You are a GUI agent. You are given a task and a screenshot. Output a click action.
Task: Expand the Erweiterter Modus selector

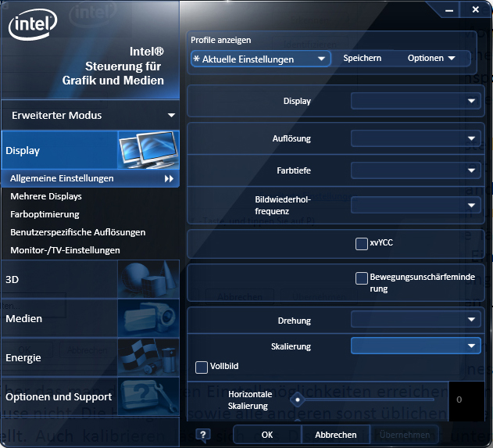[91, 115]
